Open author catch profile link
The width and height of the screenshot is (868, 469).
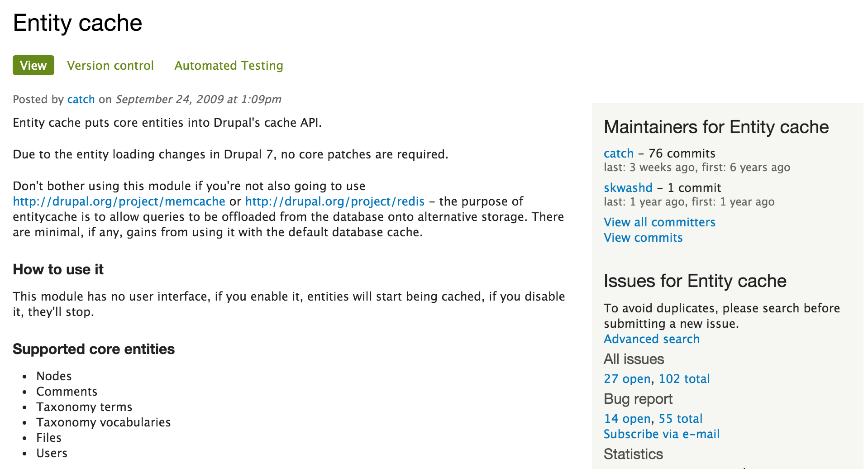[x=81, y=100]
